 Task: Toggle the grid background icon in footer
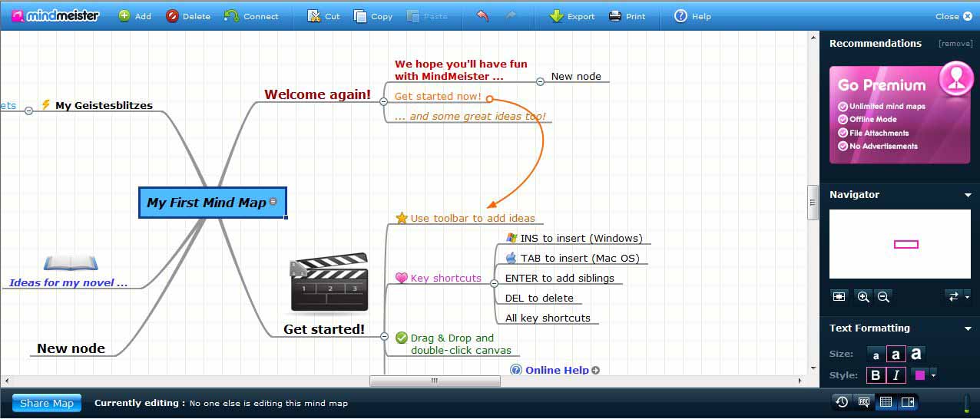tap(886, 402)
